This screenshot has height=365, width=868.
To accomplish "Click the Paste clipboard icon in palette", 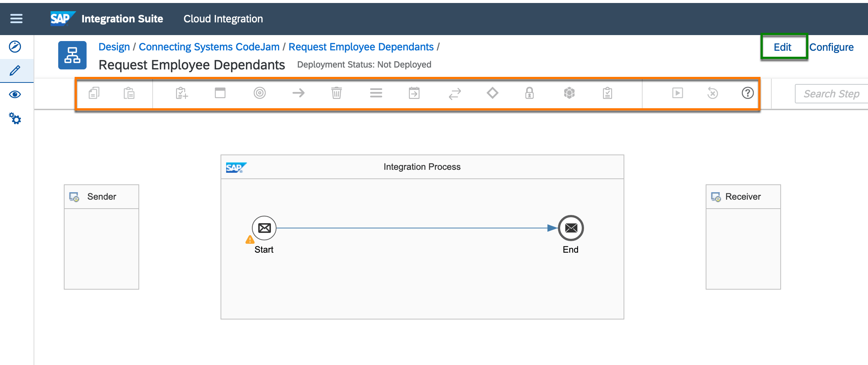I will [x=129, y=93].
